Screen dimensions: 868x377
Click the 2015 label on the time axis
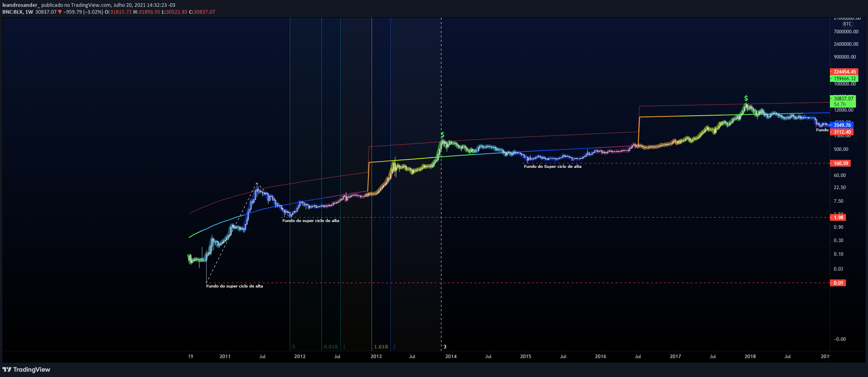(526, 357)
